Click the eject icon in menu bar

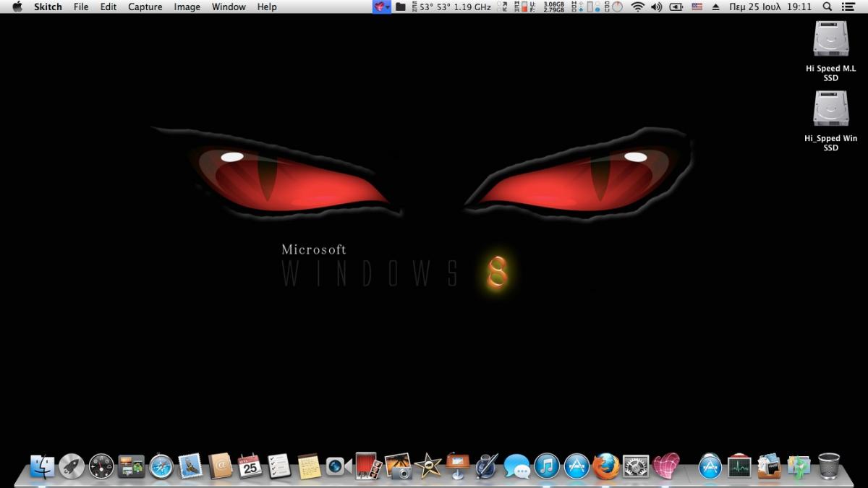point(716,7)
